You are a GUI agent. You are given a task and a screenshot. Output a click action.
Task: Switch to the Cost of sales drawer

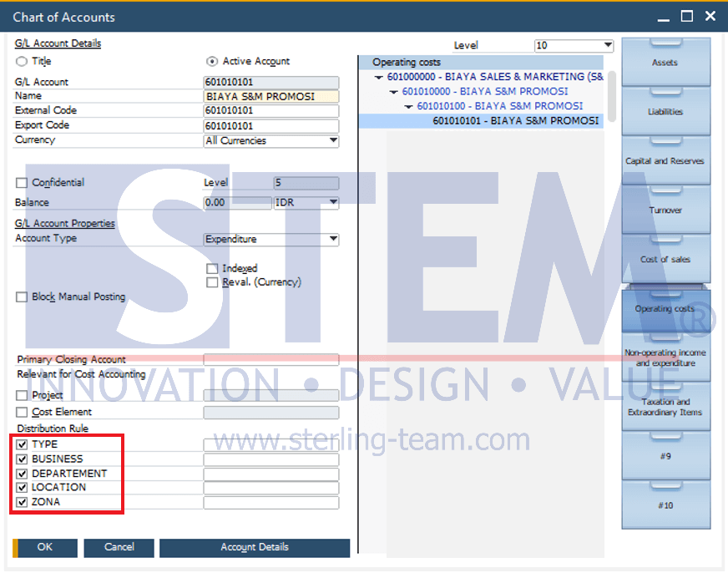(665, 260)
